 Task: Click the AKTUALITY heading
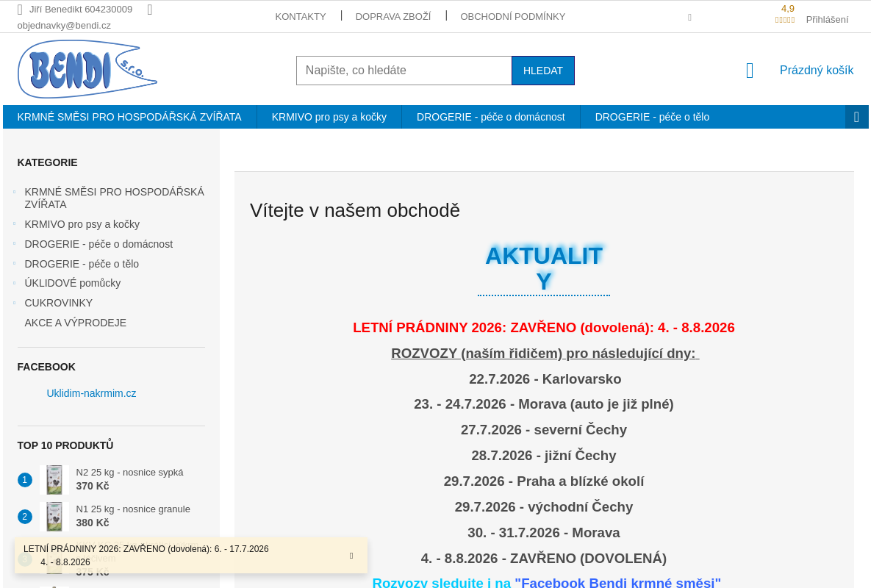(x=544, y=268)
